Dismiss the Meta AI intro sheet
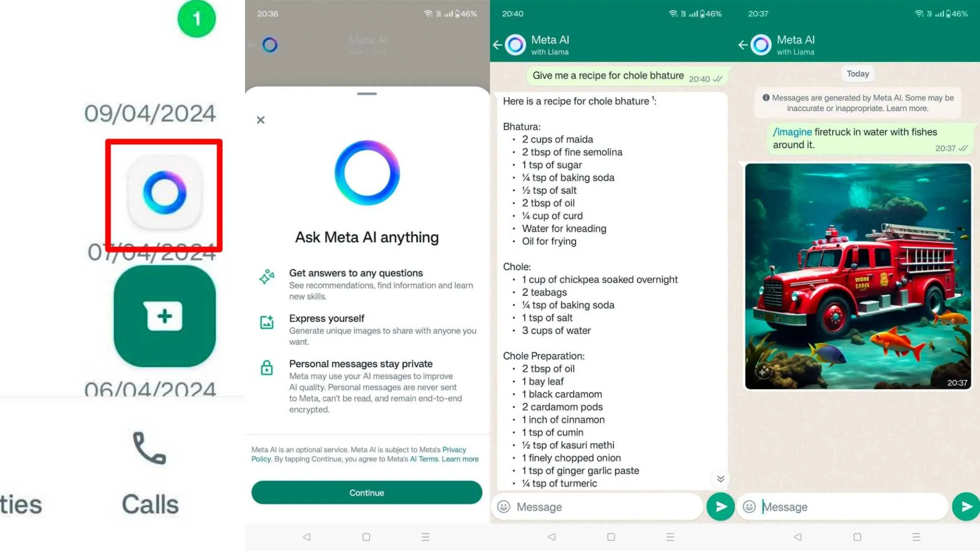This screenshot has width=980, height=551. click(261, 120)
